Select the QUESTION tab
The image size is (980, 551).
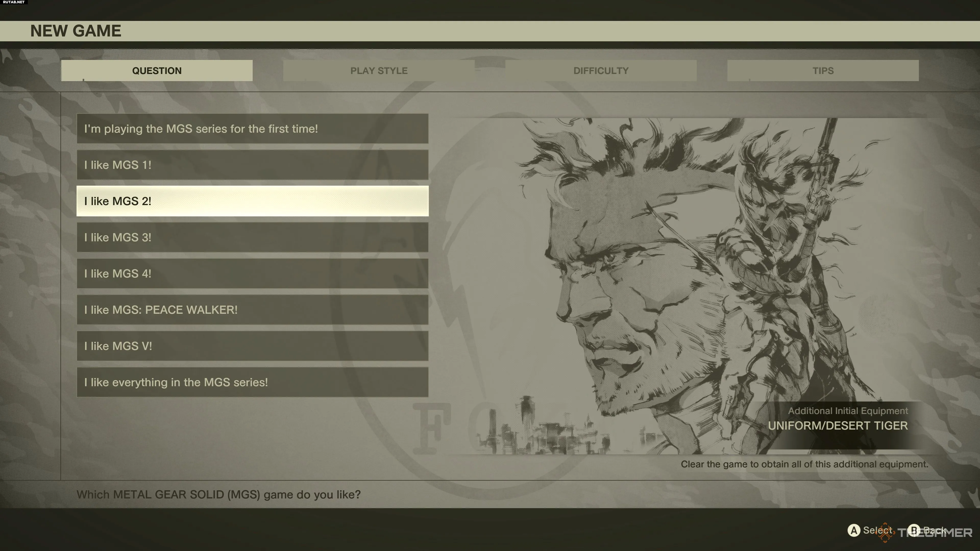(157, 70)
